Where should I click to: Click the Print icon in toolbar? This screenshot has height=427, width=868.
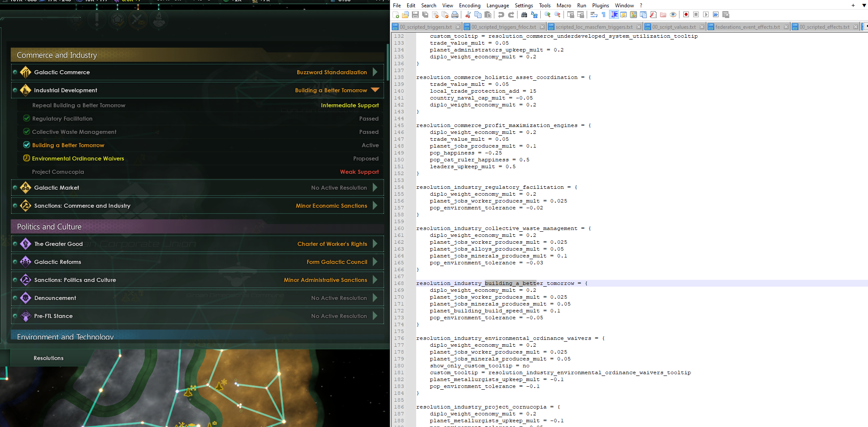(455, 15)
